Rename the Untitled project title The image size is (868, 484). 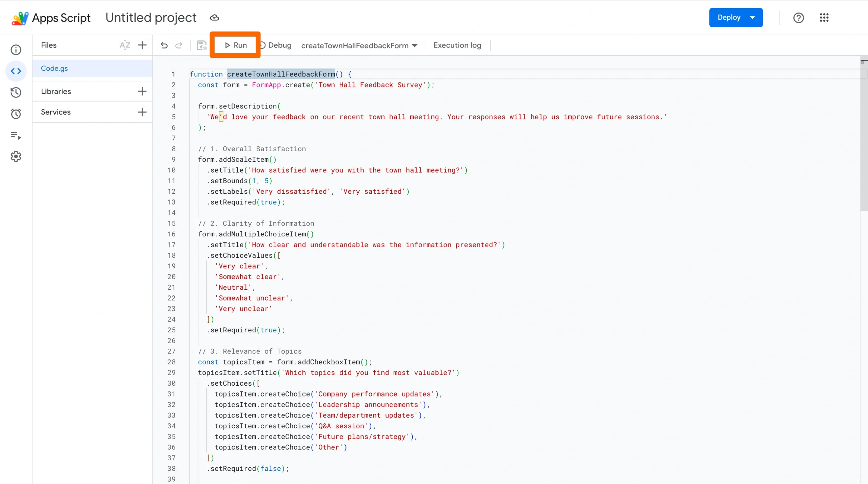coord(151,17)
